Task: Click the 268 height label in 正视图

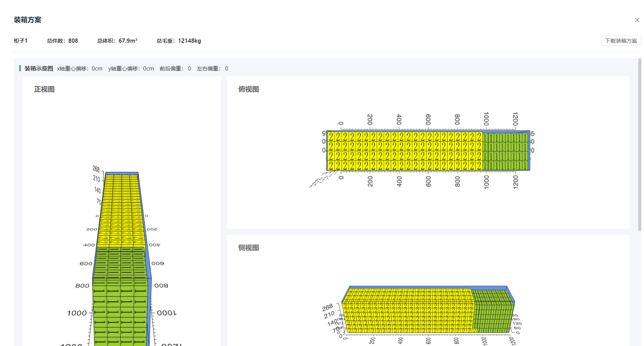Action: (96, 168)
